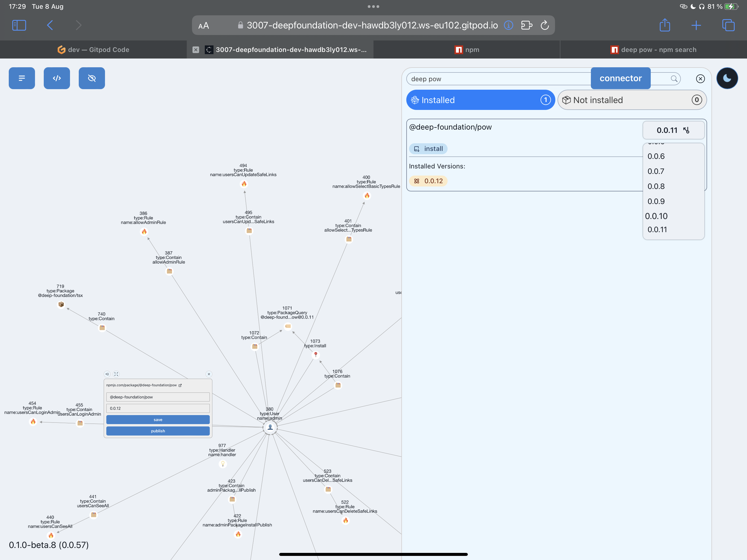This screenshot has height=560, width=747.
Task: Select version 0.0.9 from list
Action: pyautogui.click(x=656, y=201)
